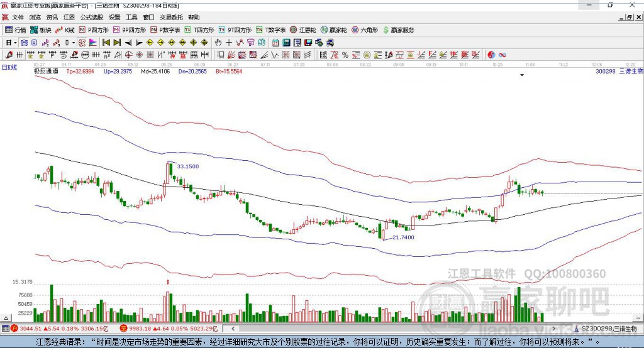Open 工具 menu

tap(131, 17)
